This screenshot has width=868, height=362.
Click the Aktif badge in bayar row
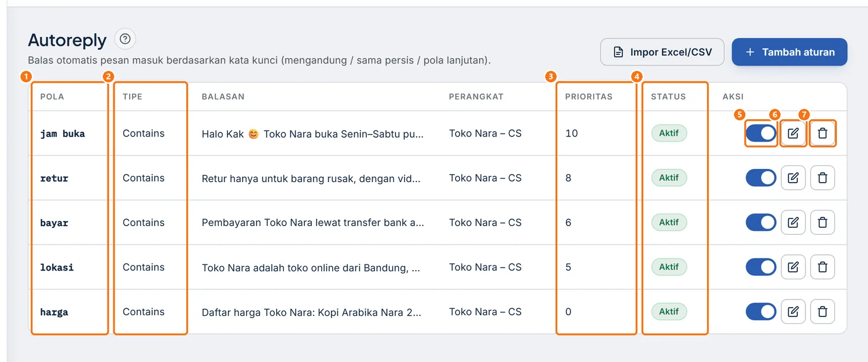pyautogui.click(x=669, y=223)
